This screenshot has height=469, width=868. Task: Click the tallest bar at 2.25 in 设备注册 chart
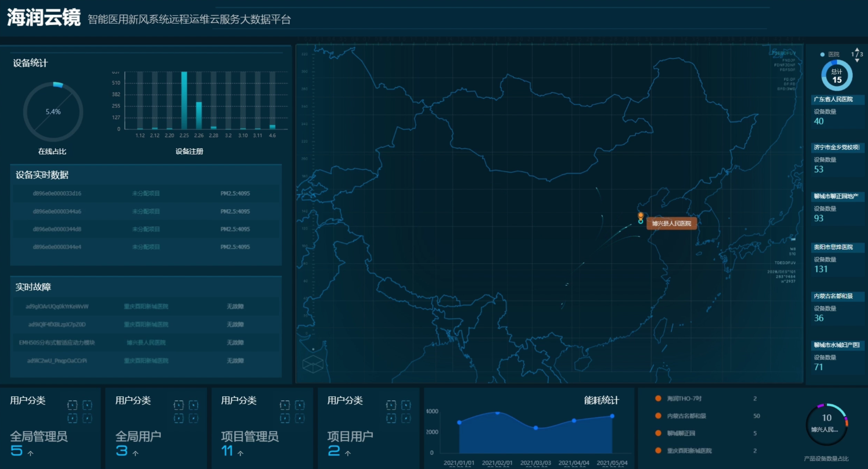point(184,100)
